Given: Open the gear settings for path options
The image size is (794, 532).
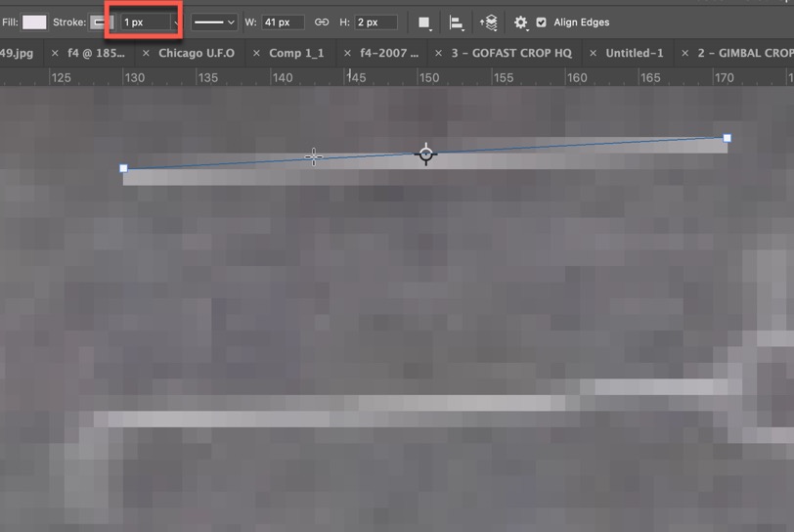Looking at the screenshot, I should pyautogui.click(x=520, y=22).
